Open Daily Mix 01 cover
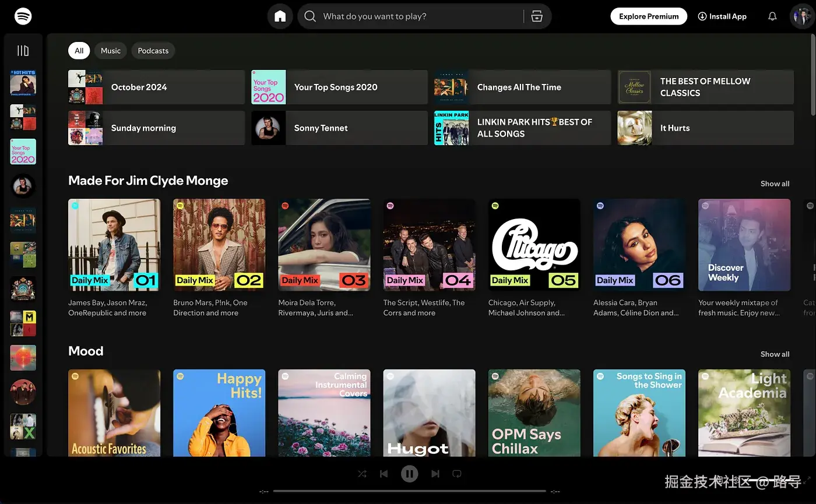 point(114,245)
